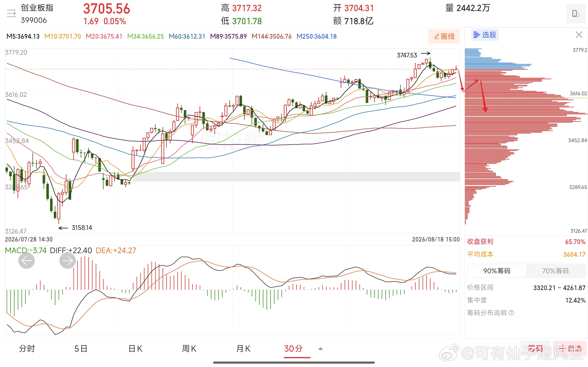588x367 pixels.
Task: Click the peak of the red chip distribution bars
Action: (583, 114)
